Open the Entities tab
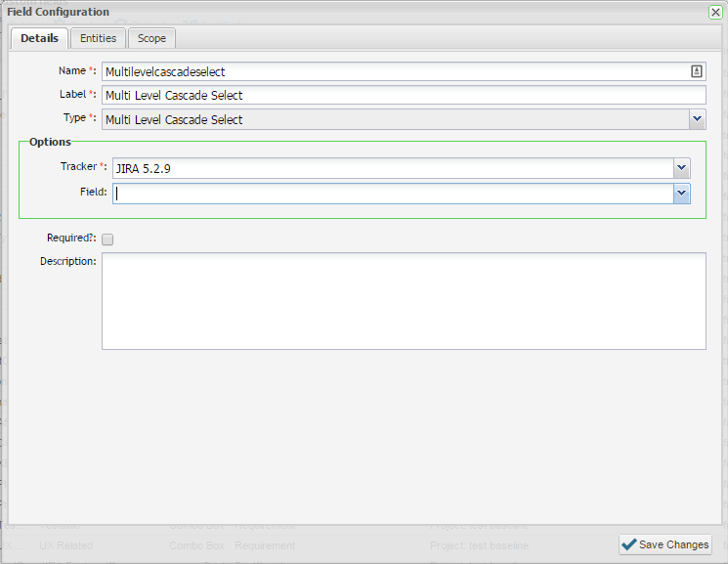This screenshot has width=728, height=564. click(x=98, y=38)
